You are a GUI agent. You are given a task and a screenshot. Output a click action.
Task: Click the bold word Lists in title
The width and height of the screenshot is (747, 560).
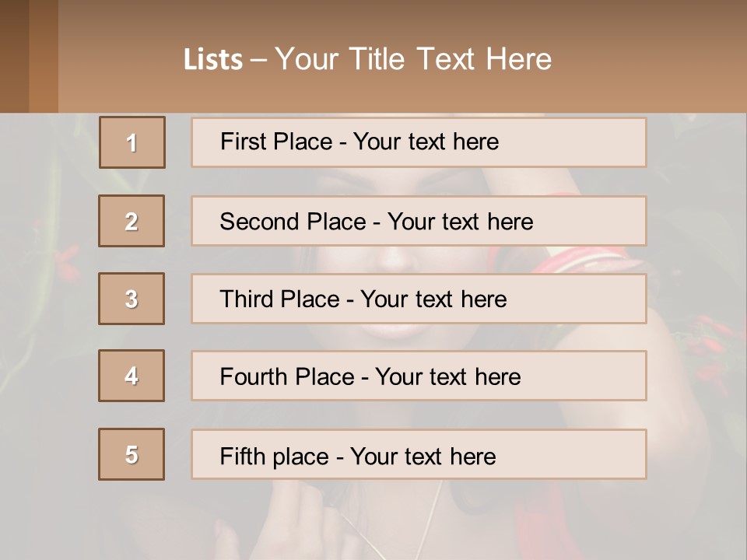pyautogui.click(x=212, y=60)
